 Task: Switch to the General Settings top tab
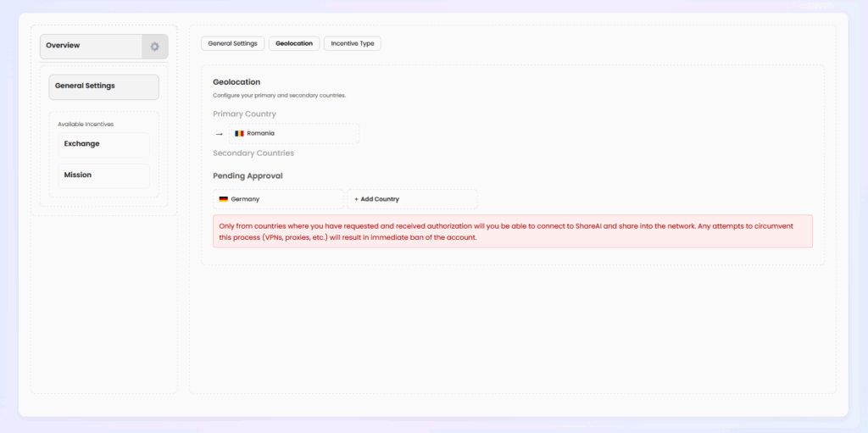[232, 43]
